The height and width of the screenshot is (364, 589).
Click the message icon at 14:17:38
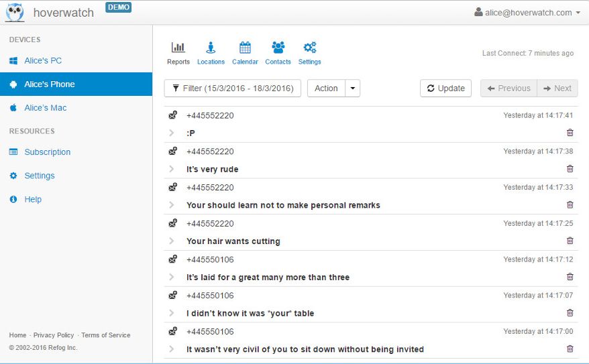coord(173,151)
